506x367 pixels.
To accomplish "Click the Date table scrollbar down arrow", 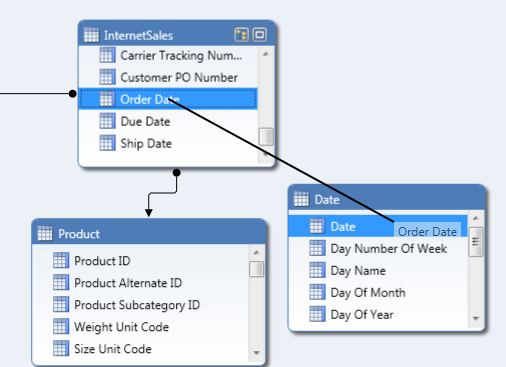I will (x=476, y=318).
